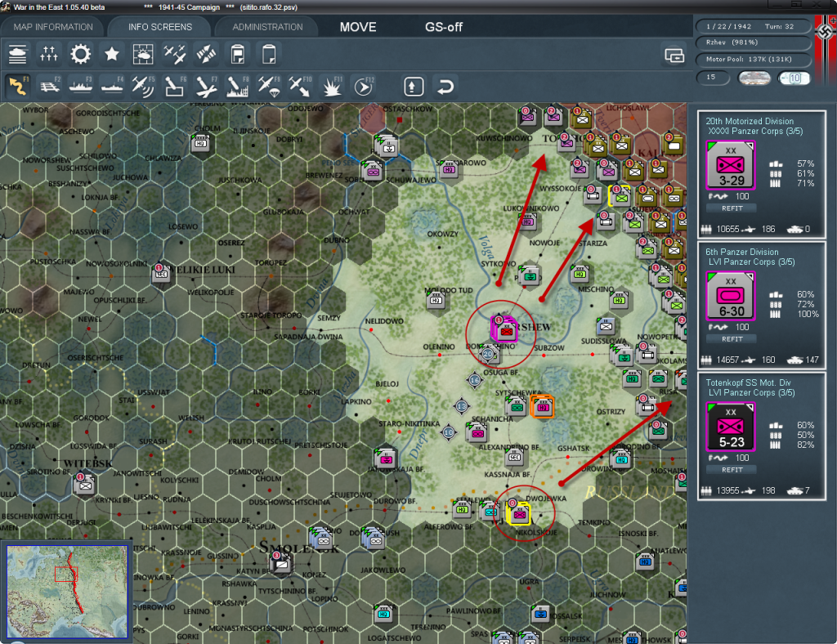This screenshot has height=644, width=837.
Task: Select the 20th Motorized Division 3-29 counter
Action: coord(731,165)
